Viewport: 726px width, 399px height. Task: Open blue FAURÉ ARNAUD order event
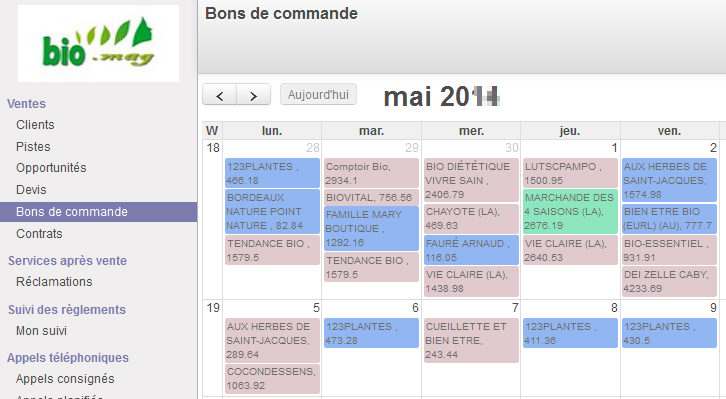471,250
